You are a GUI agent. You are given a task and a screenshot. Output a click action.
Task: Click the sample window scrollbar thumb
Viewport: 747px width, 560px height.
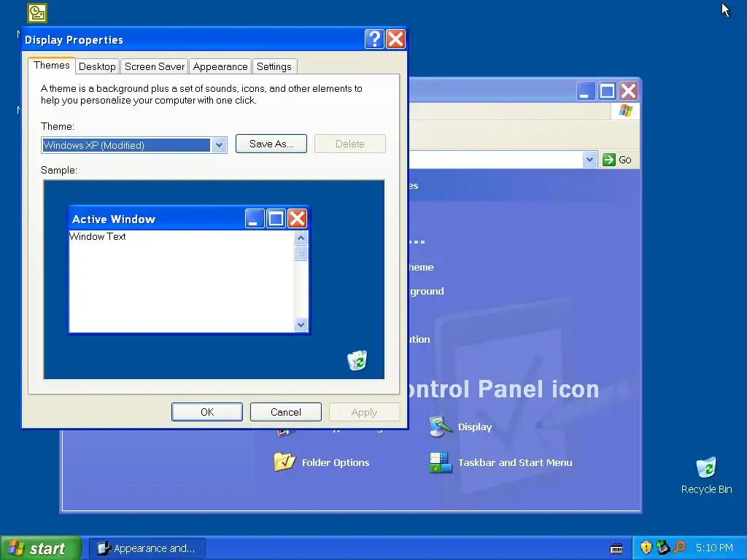[301, 253]
